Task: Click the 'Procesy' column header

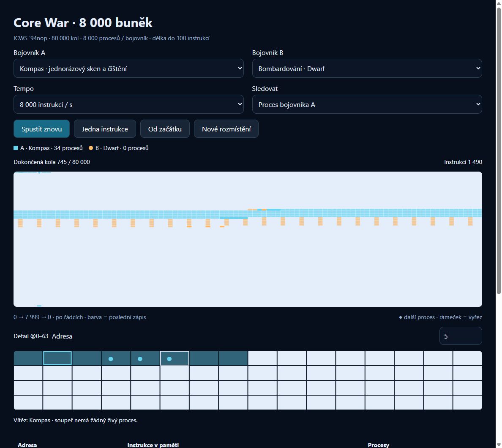Action: pos(379,445)
